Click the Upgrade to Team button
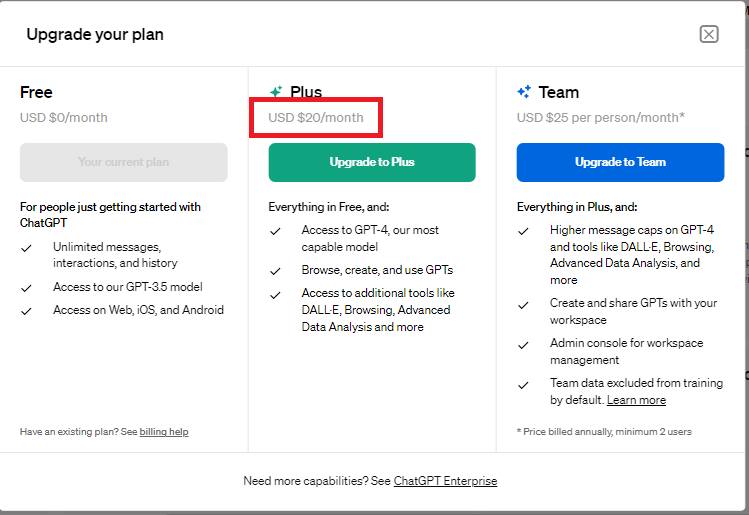Viewport: 749px width, 515px height. point(620,162)
